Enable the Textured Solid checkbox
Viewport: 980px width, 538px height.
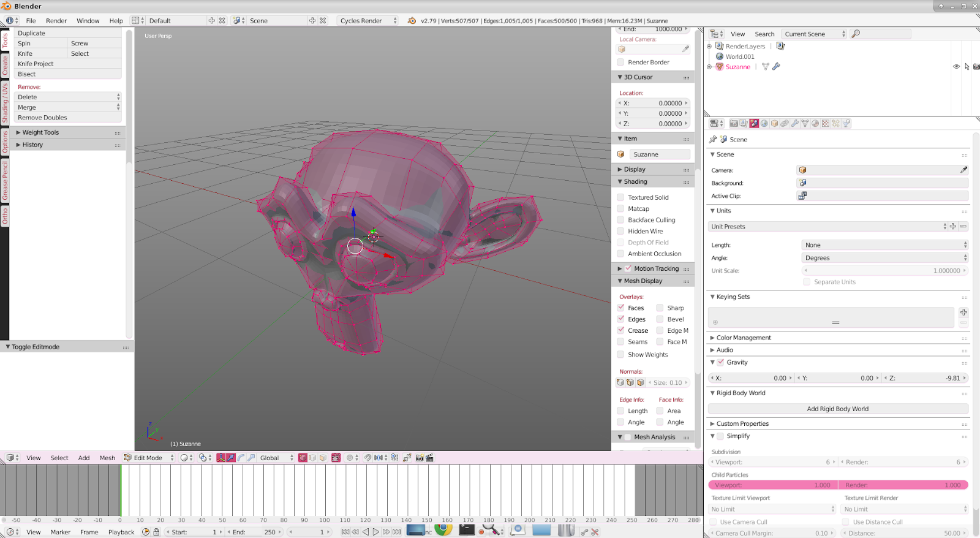pyautogui.click(x=620, y=197)
